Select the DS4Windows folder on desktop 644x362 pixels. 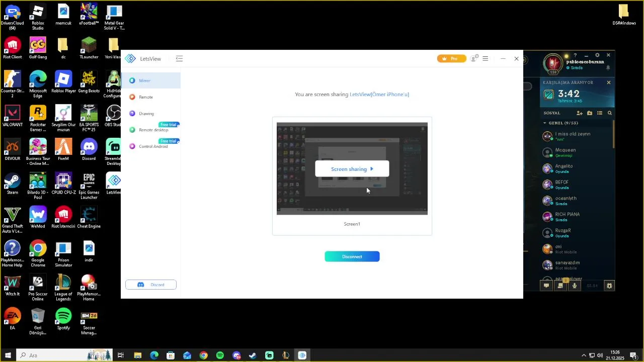(x=624, y=15)
